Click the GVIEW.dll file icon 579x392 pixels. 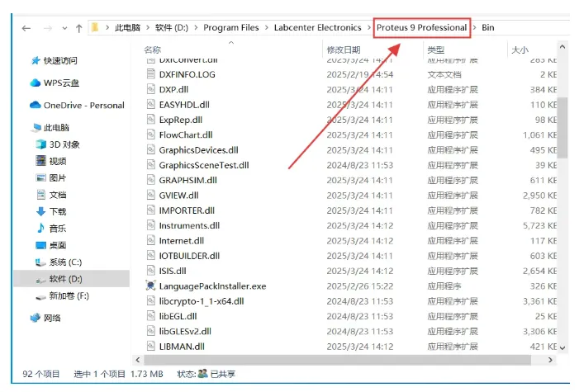150,196
